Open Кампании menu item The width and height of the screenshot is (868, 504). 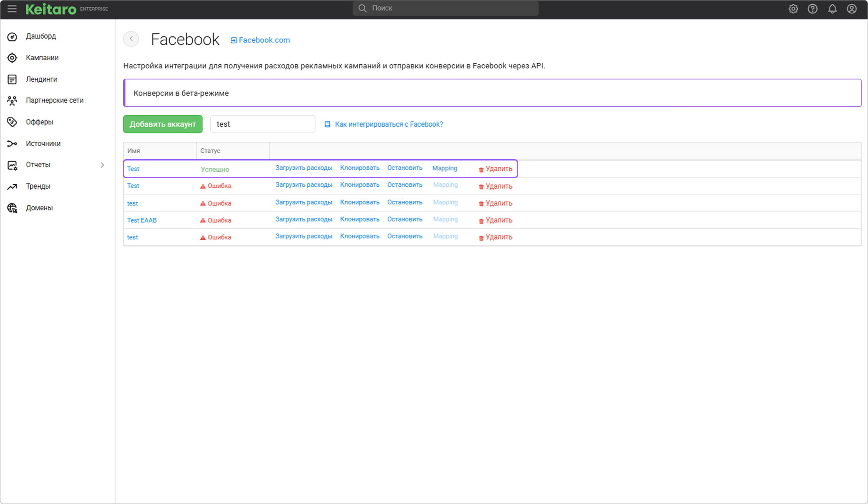(x=42, y=58)
